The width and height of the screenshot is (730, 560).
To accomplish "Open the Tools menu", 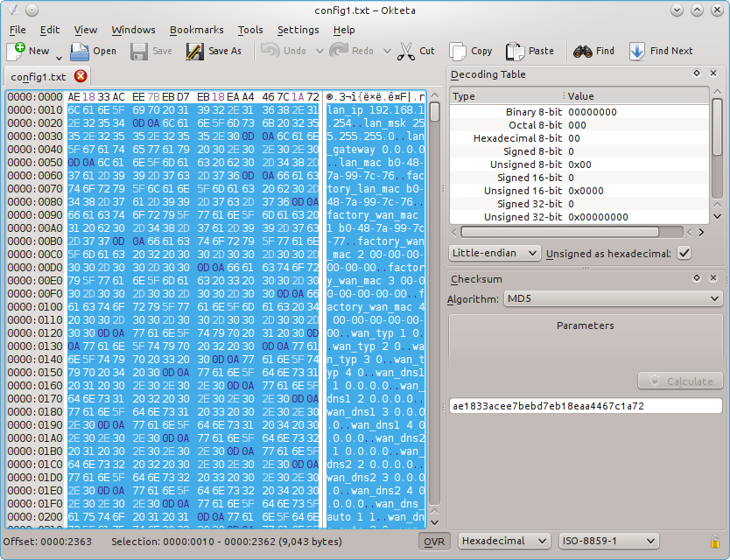I will (250, 30).
